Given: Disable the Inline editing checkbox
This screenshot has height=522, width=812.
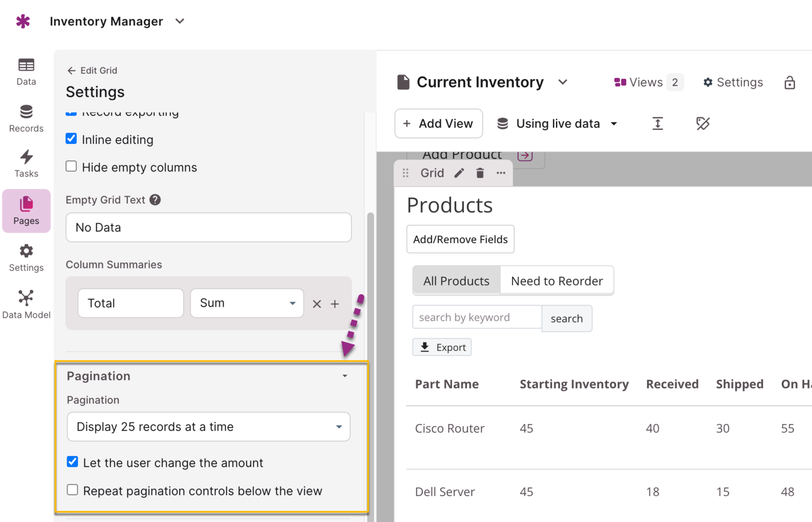Looking at the screenshot, I should coord(71,139).
